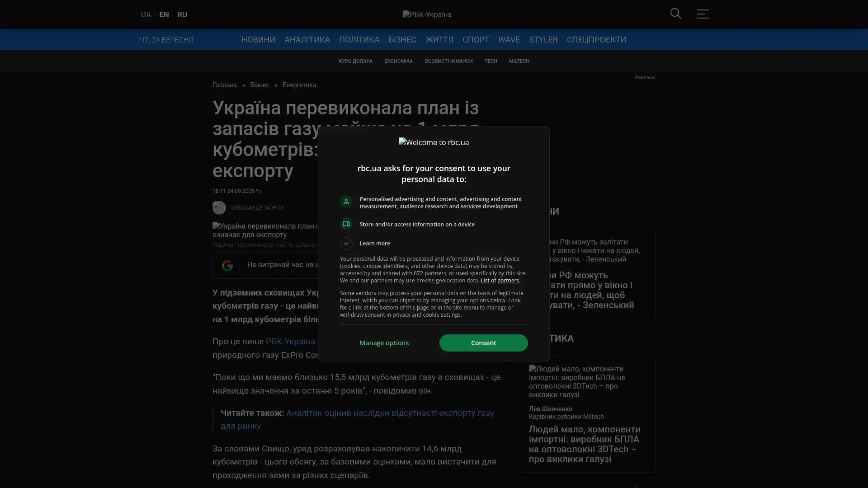Click author name Лев Шевченко in sidebar
This screenshot has height=488, width=868.
click(x=550, y=409)
